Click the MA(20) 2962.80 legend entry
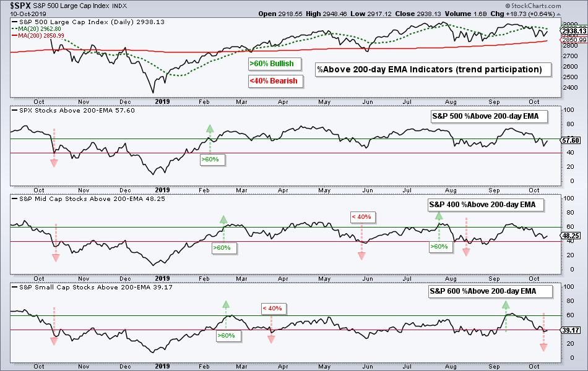The image size is (588, 371). tap(37, 29)
